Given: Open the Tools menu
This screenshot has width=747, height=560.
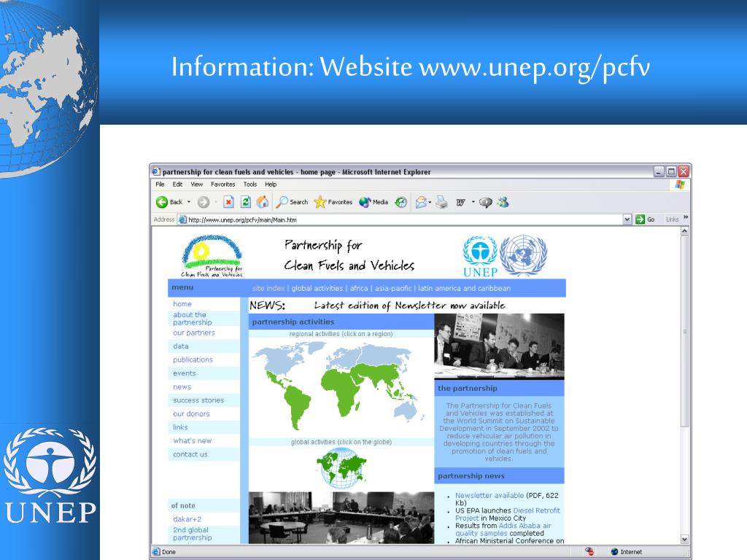Looking at the screenshot, I should 250,184.
